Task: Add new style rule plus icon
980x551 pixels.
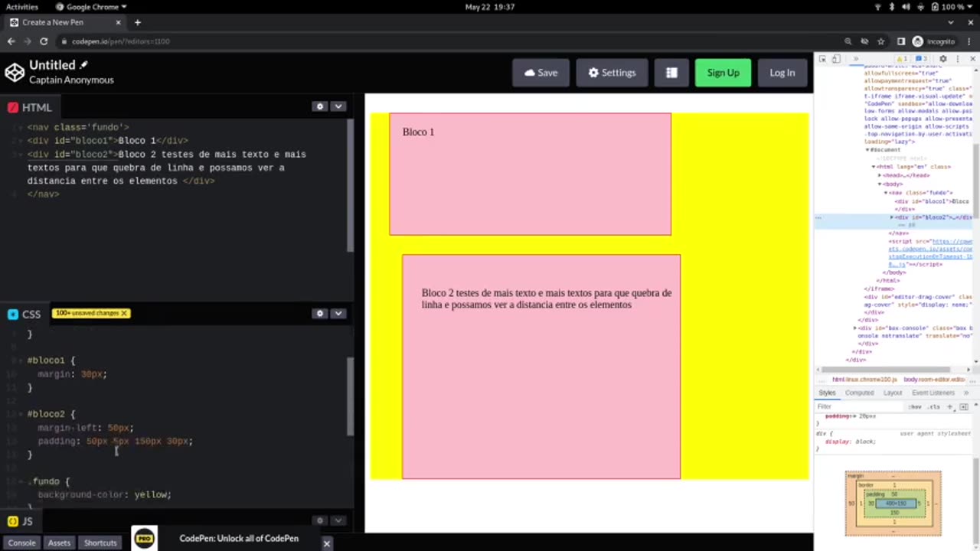Action: (950, 406)
